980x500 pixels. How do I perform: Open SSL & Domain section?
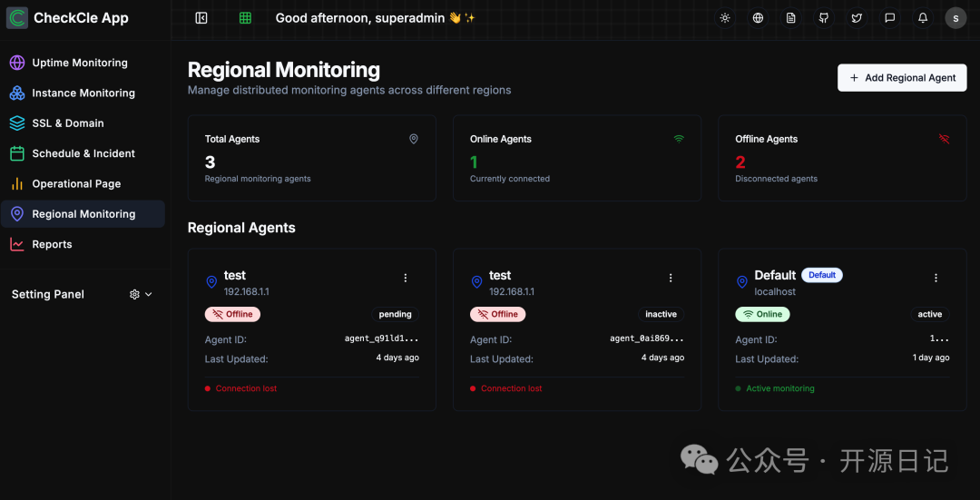(x=83, y=123)
